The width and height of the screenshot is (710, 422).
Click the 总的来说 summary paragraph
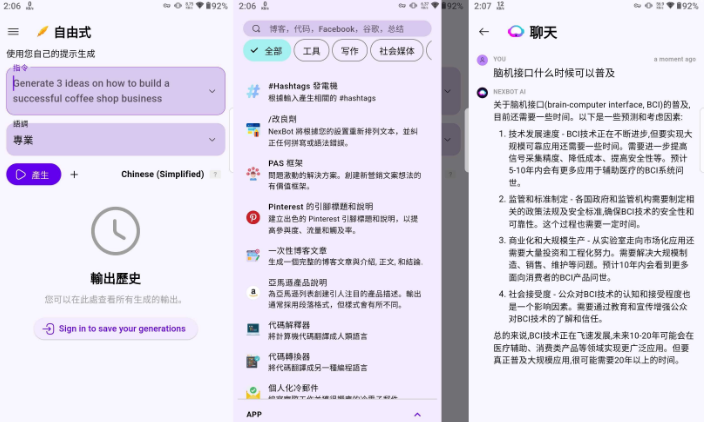pyautogui.click(x=593, y=348)
